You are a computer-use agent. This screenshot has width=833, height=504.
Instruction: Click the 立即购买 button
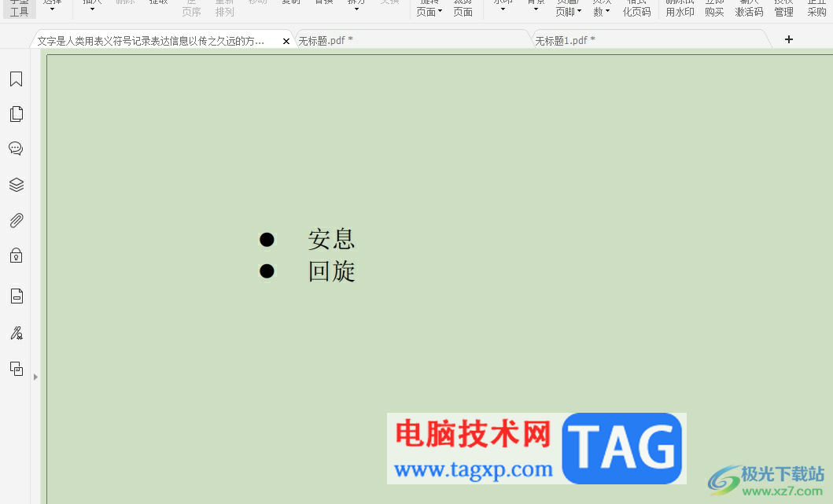click(x=714, y=8)
